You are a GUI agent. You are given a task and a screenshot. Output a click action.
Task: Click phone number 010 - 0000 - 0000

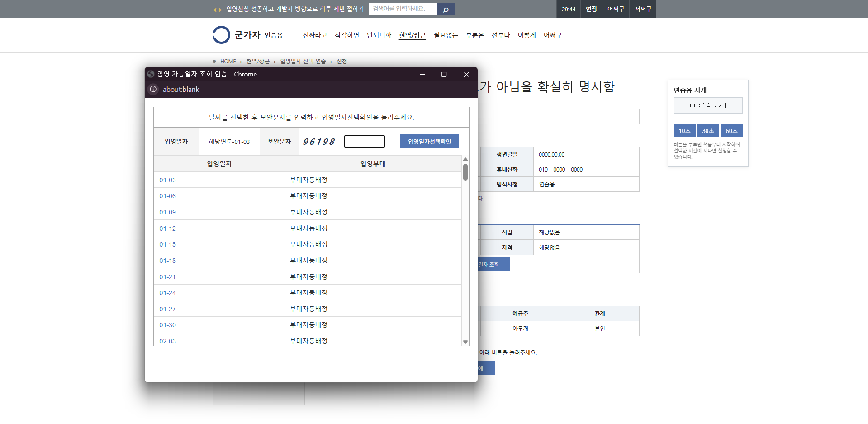[x=561, y=170]
